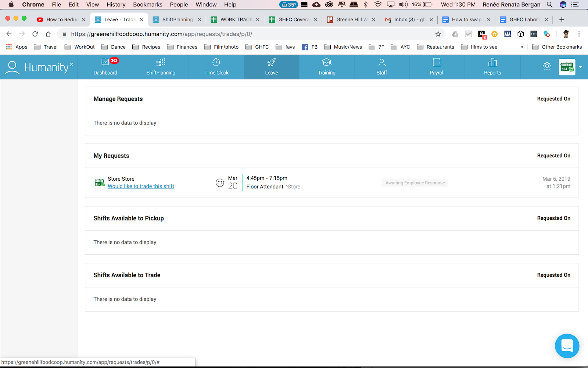Switch to the WORK TRACK tab
The width and height of the screenshot is (588, 368).
click(x=236, y=20)
